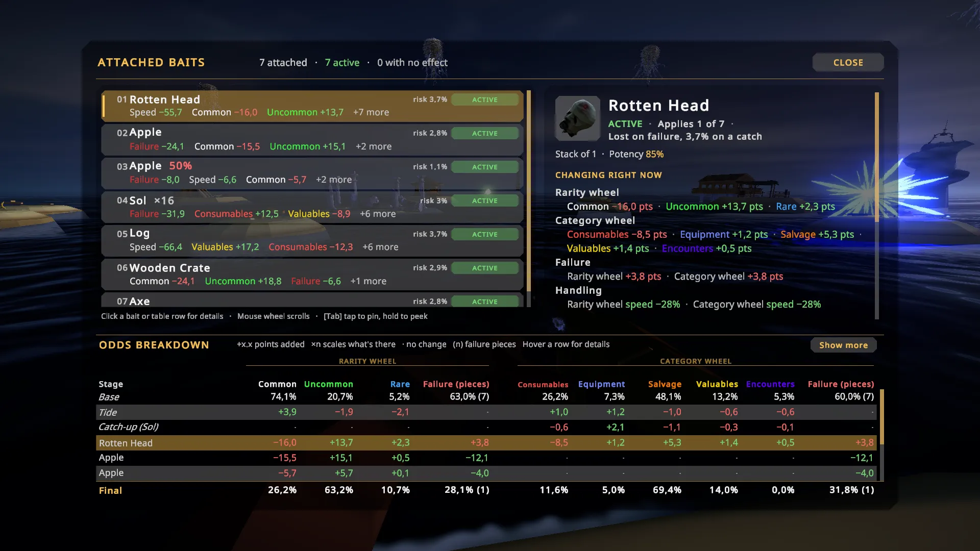
Task: Click the ACTIVE badge on 02 Apple row
Action: pos(485,133)
